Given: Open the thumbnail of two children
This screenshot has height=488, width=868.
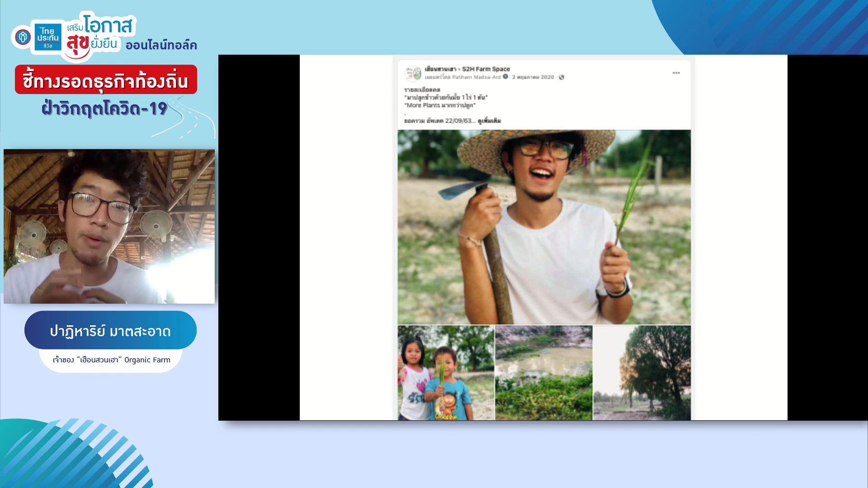Looking at the screenshot, I should click(x=446, y=373).
